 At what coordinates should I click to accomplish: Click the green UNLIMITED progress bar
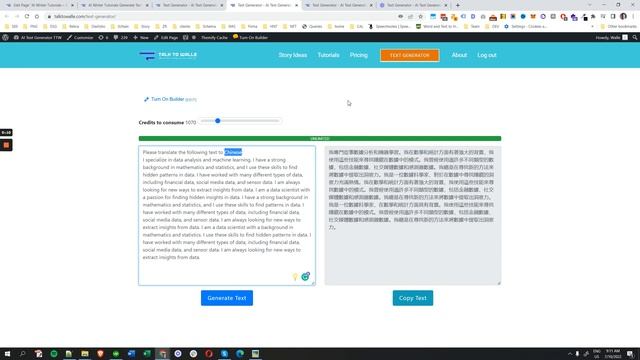(320, 138)
